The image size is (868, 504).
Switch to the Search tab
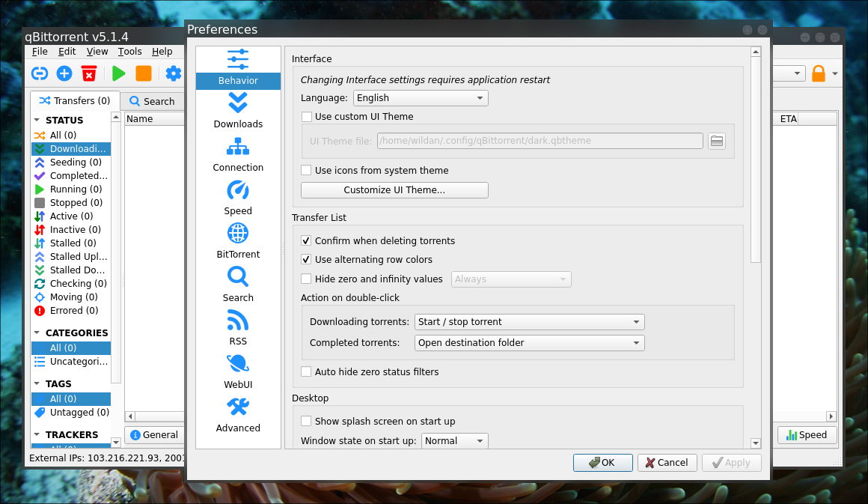pyautogui.click(x=151, y=101)
